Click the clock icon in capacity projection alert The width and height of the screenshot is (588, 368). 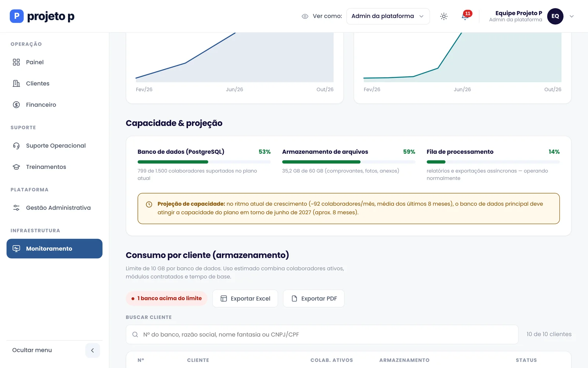149,205
